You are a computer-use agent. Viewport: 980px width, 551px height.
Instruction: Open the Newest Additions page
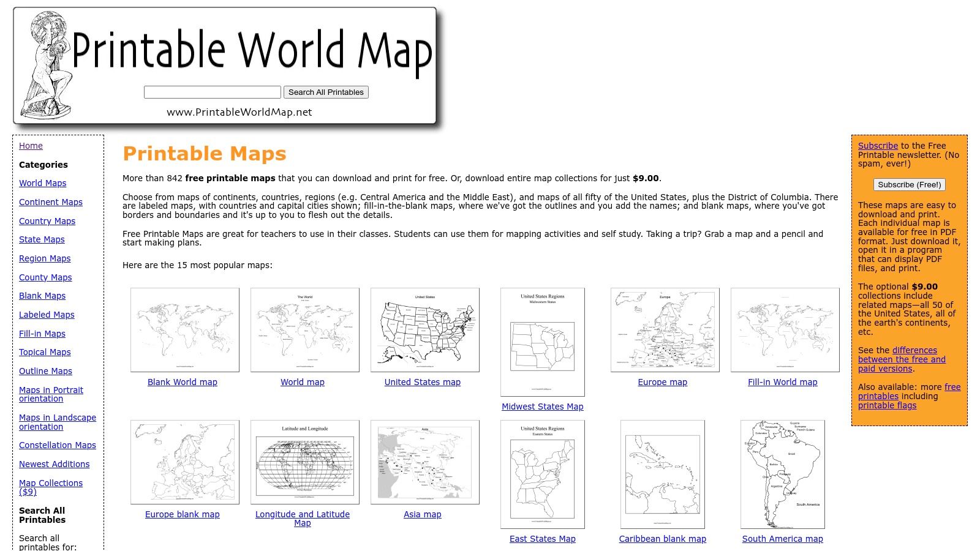(x=55, y=464)
